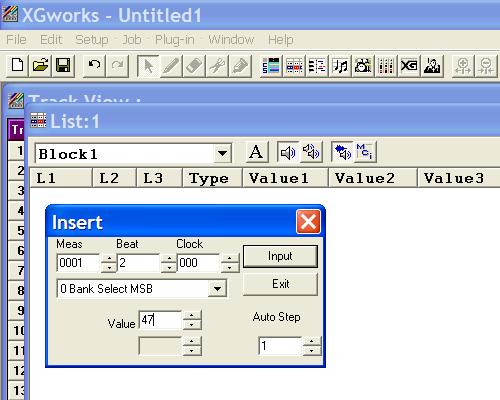Close the Insert dialog with red X
The height and width of the screenshot is (400, 500).
(308, 222)
